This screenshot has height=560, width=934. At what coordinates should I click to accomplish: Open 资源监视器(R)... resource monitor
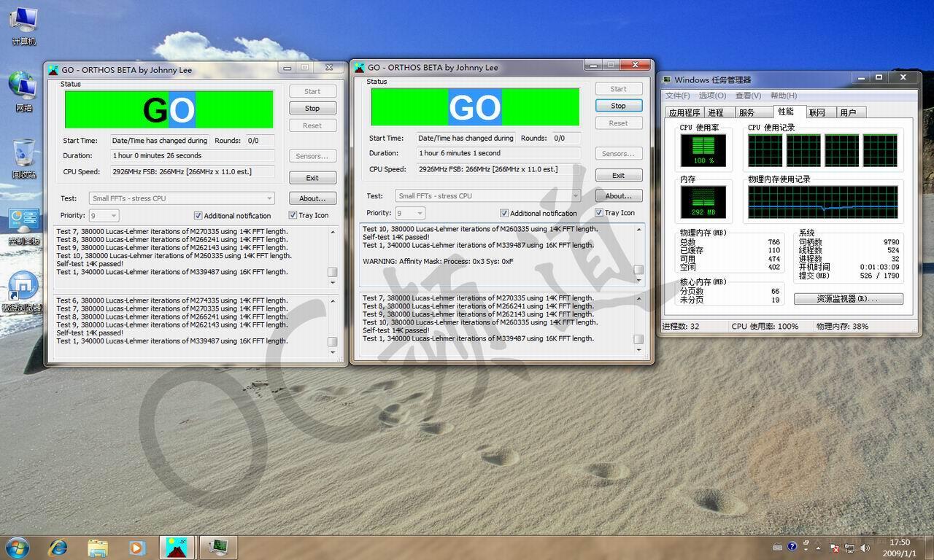tap(849, 299)
